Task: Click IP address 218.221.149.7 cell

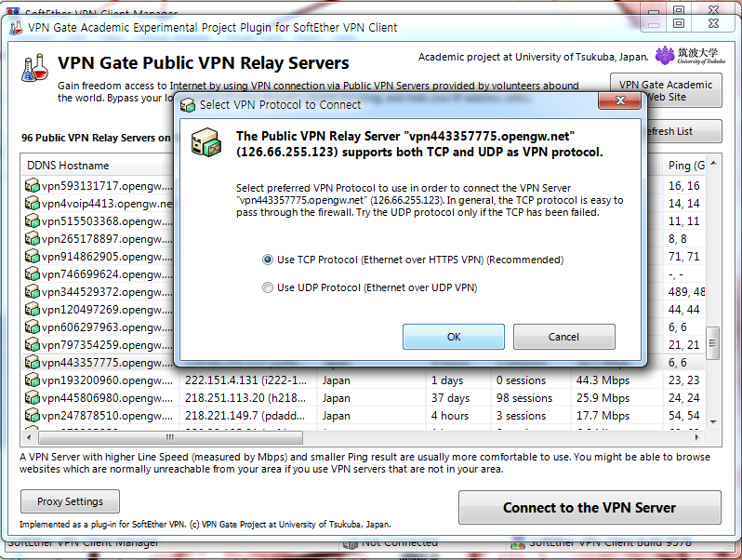Action: point(245,416)
